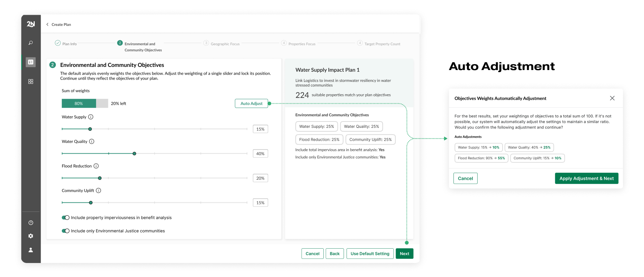Viewport: 644px width, 277px height.
Task: Open the dashboard grid icon in the sidebar
Action: point(31,81)
